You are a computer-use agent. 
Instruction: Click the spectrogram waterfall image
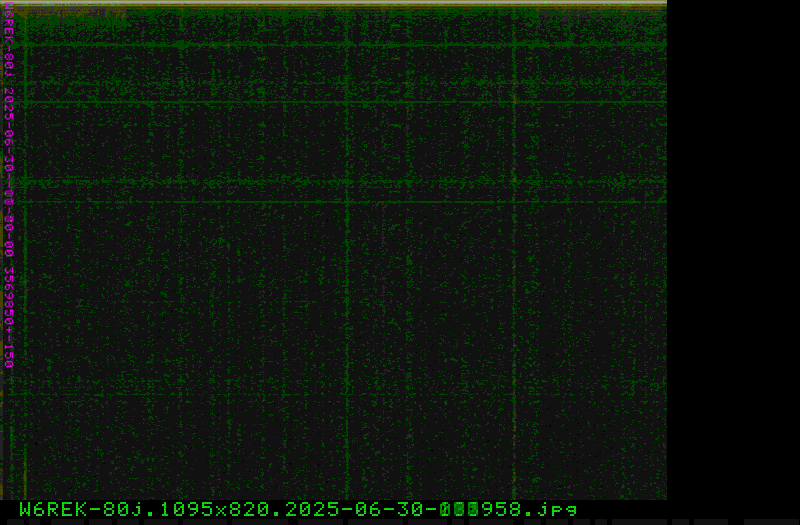click(x=334, y=250)
